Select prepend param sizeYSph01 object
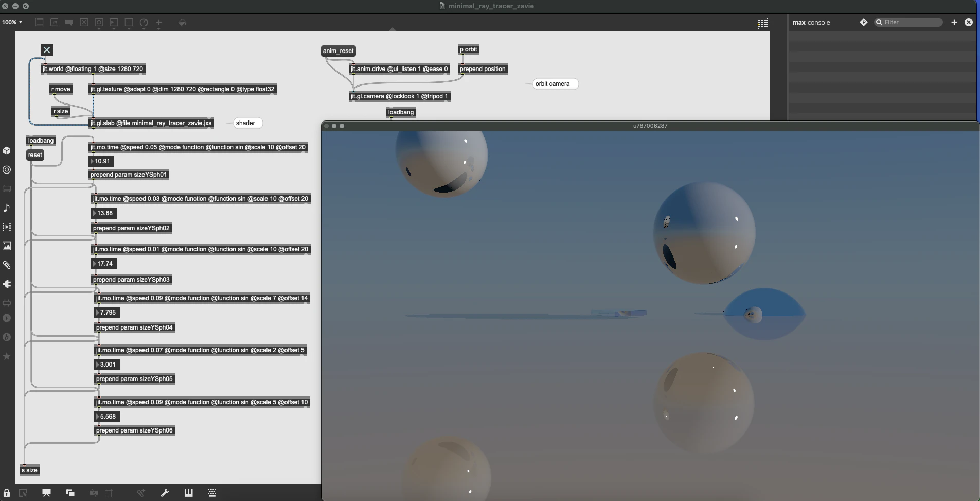The width and height of the screenshot is (980, 501). click(129, 175)
